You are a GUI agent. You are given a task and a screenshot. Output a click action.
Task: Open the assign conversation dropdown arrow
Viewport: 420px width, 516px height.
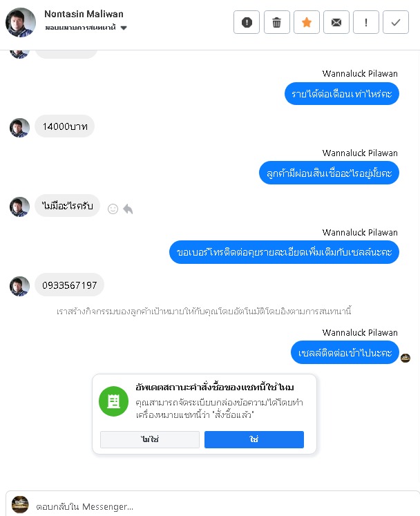(x=124, y=28)
